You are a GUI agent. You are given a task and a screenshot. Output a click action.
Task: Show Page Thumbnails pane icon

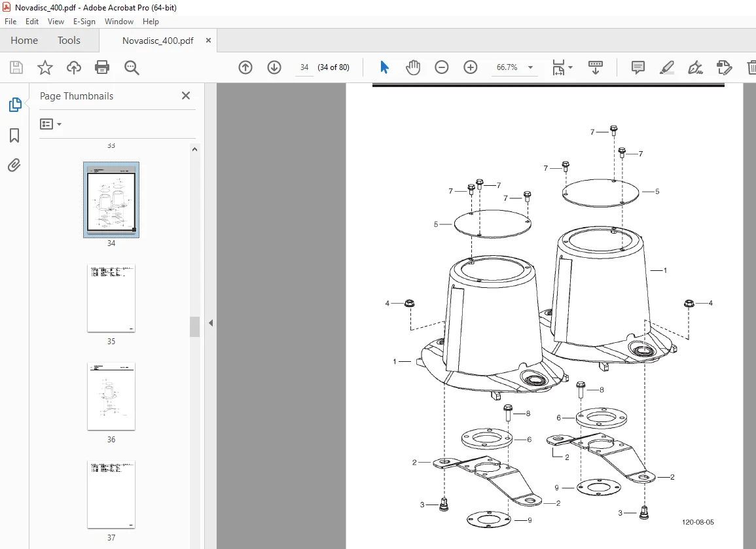[x=14, y=105]
